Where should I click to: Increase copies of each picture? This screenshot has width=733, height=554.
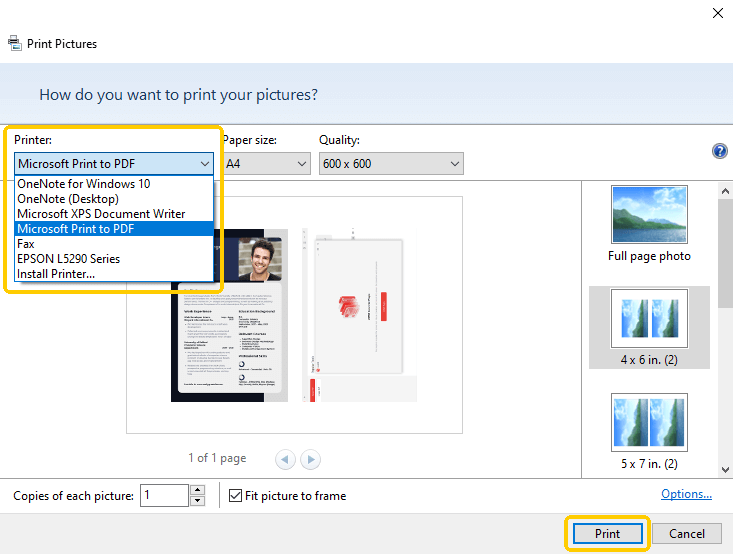coord(198,490)
